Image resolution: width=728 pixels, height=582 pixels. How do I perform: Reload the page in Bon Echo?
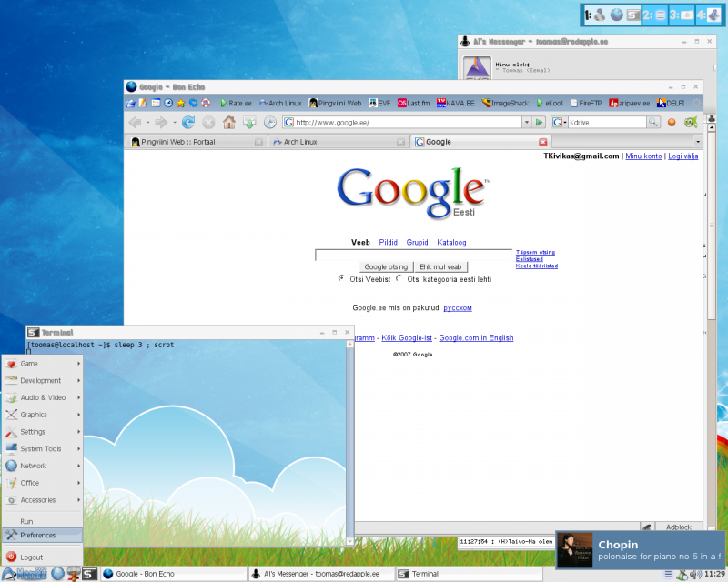coord(188,122)
